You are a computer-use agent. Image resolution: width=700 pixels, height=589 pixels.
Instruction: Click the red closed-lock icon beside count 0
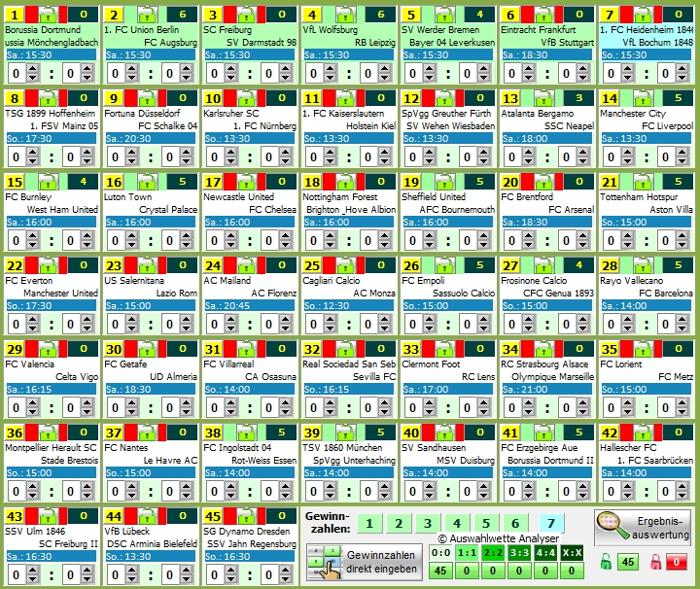[x=655, y=562]
